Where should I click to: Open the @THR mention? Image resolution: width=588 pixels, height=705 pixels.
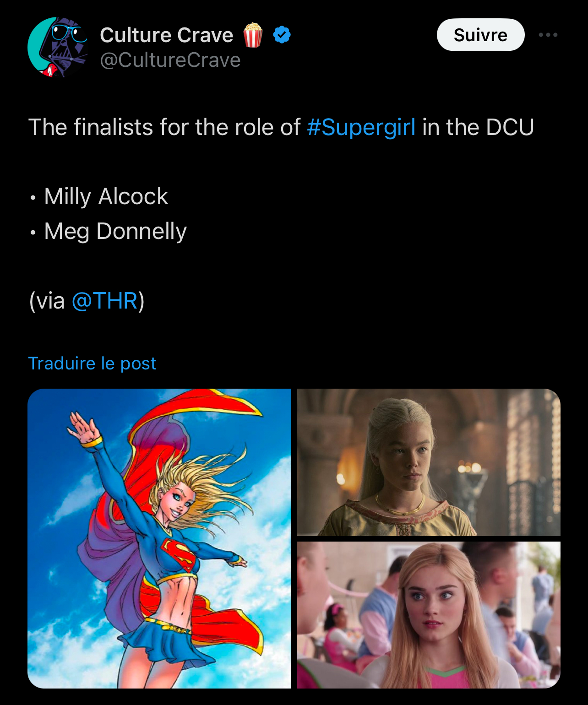tap(105, 301)
